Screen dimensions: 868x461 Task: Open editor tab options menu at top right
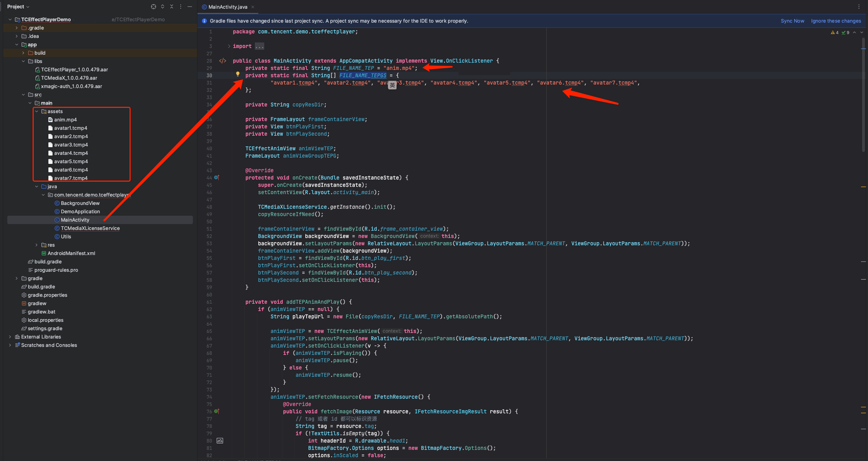click(x=859, y=7)
